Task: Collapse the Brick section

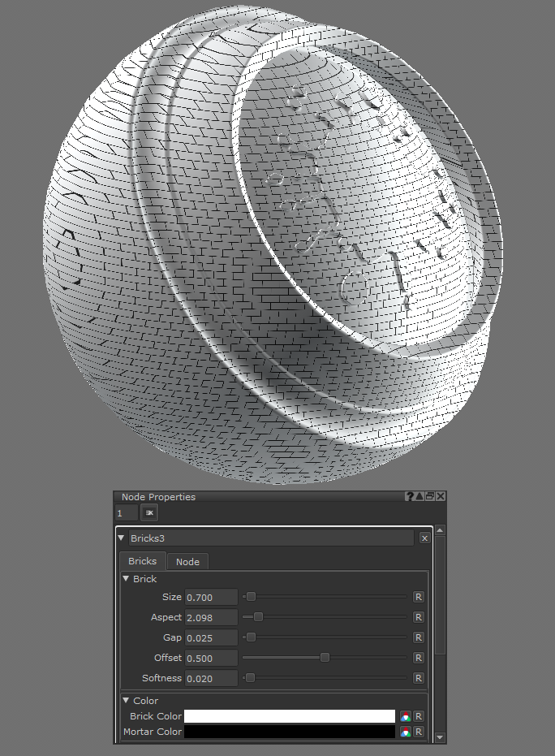Action: point(126,579)
